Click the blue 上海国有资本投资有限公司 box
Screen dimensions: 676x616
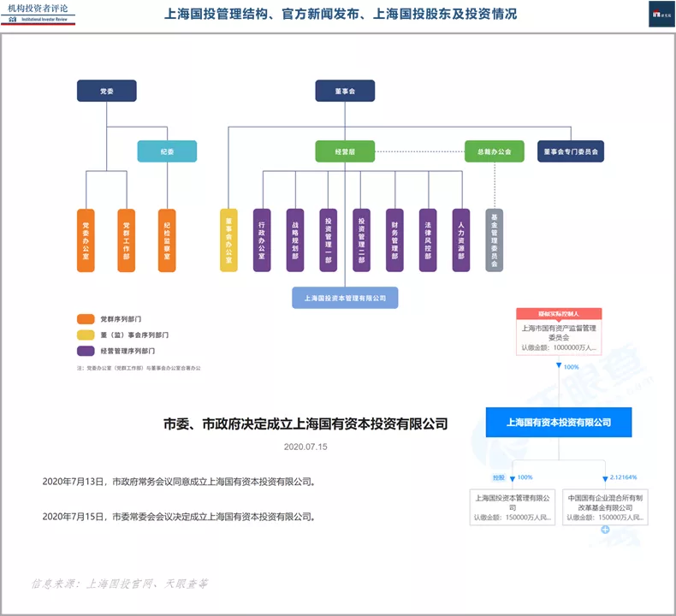(x=559, y=422)
